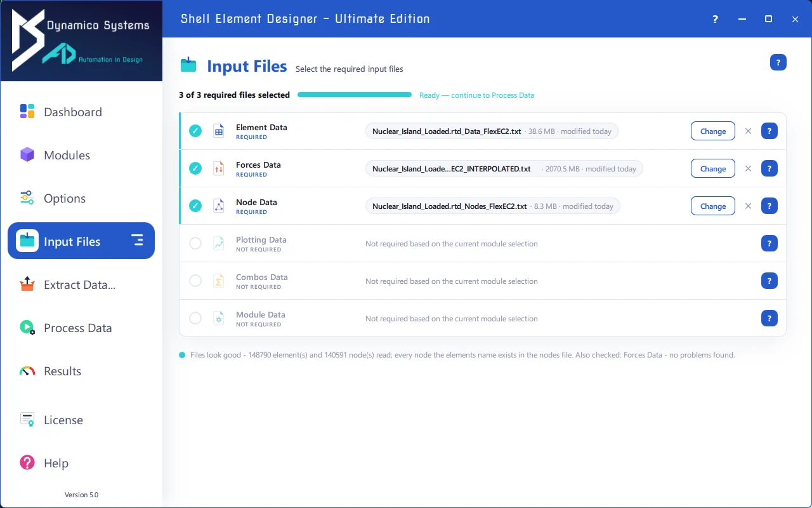Click the pink Help question icon
The image size is (812, 508).
[27, 463]
